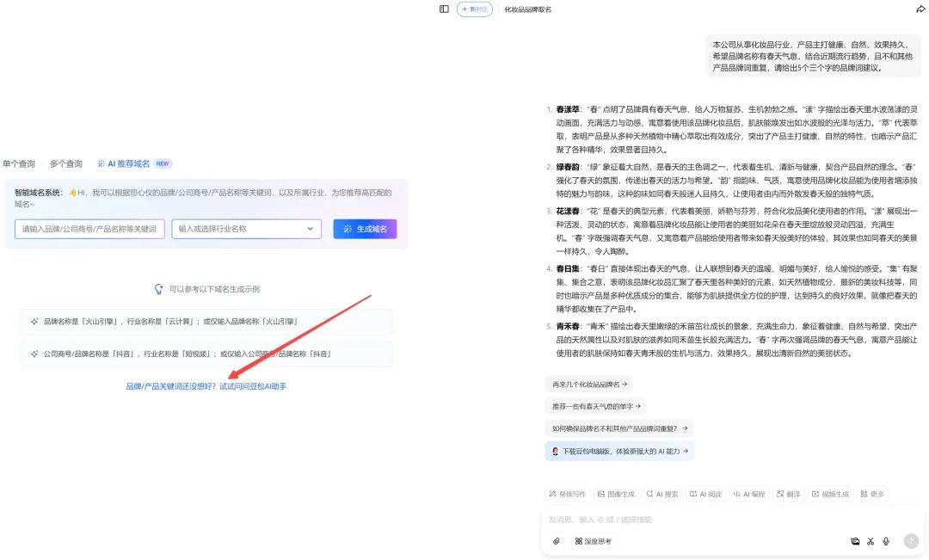929x560 pixels.
Task: Click sparkle icon of 抖音 example
Action: (34, 354)
